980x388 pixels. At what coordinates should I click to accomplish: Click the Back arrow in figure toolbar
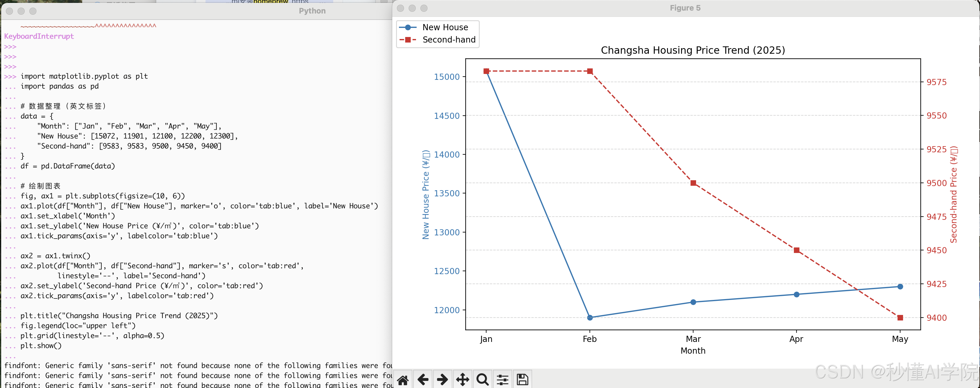(x=423, y=379)
